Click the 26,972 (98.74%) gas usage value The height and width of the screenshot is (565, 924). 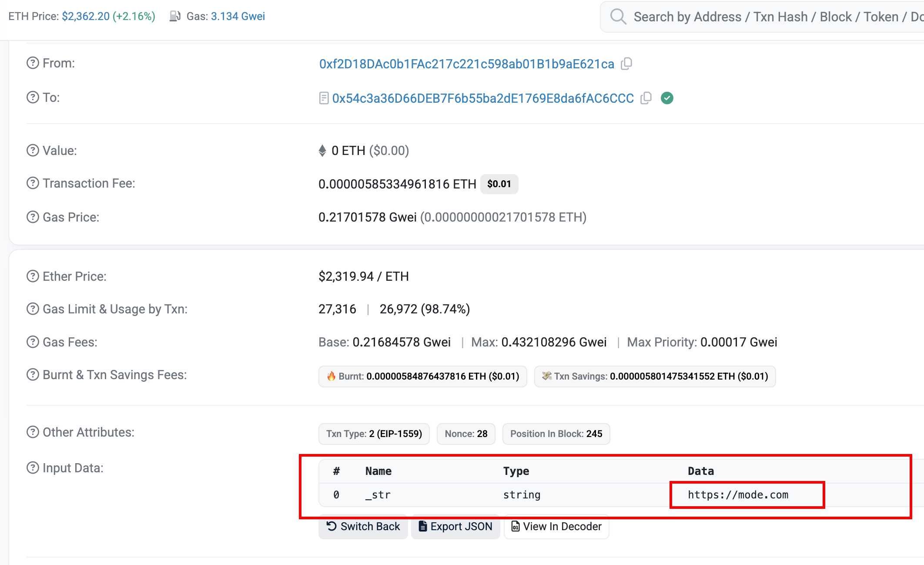point(425,309)
